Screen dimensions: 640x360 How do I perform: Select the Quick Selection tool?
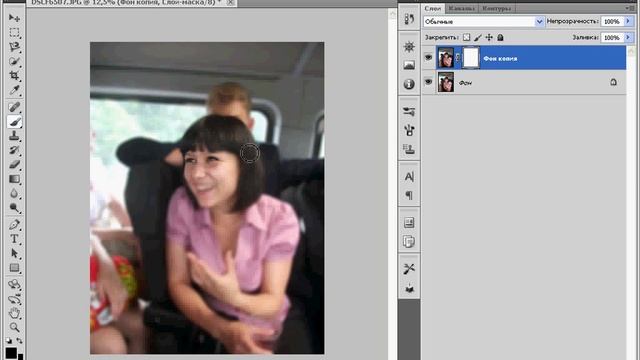tap(14, 62)
